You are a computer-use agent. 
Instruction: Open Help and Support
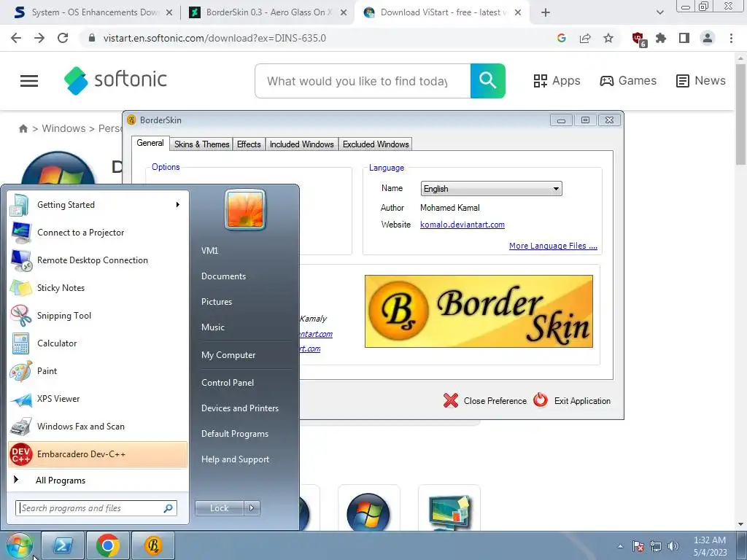coord(236,460)
